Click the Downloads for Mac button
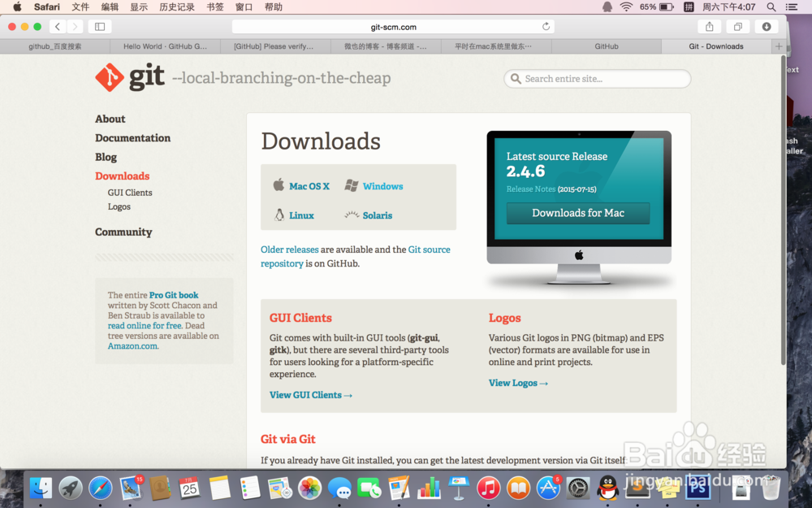The height and width of the screenshot is (508, 812). coord(578,213)
